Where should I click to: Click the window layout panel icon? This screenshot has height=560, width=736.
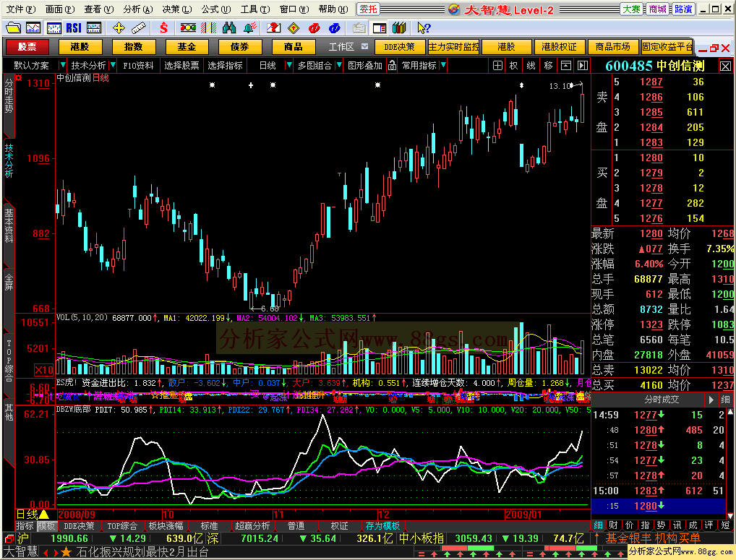pyautogui.click(x=380, y=28)
